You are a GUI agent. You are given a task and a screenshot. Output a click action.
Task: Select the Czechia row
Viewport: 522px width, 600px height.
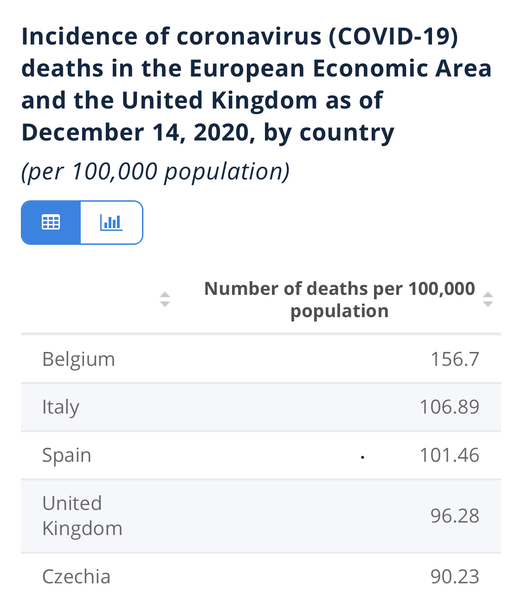261,577
